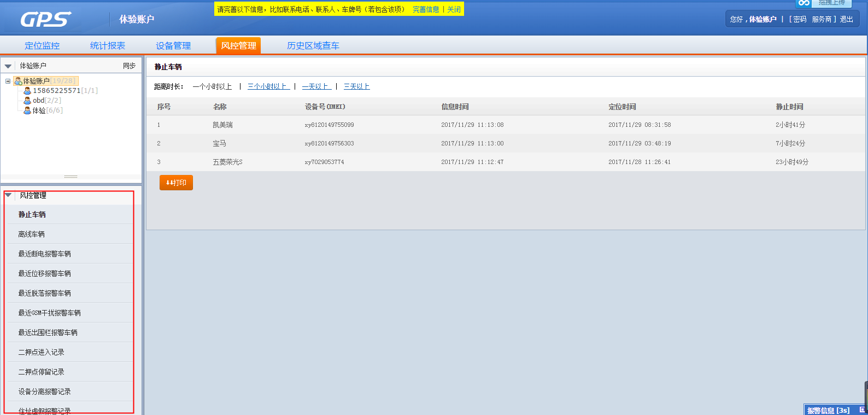Click the user icon beside 体验 [6/6]
The image size is (868, 415).
pos(27,110)
